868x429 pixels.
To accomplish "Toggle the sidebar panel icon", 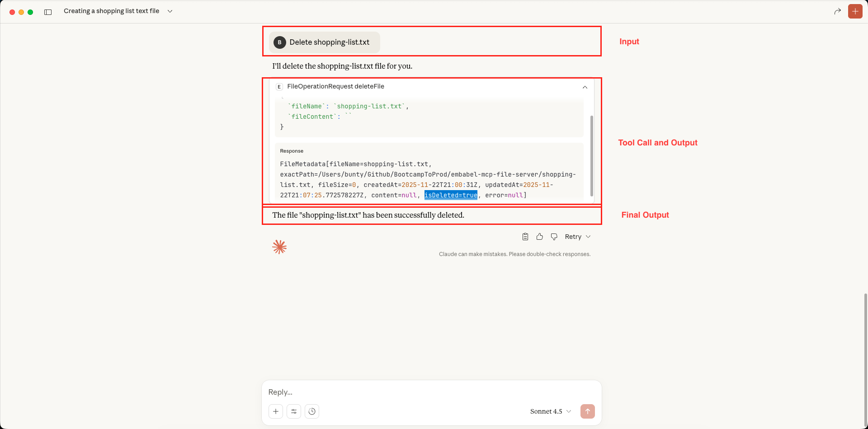I will pyautogui.click(x=48, y=12).
